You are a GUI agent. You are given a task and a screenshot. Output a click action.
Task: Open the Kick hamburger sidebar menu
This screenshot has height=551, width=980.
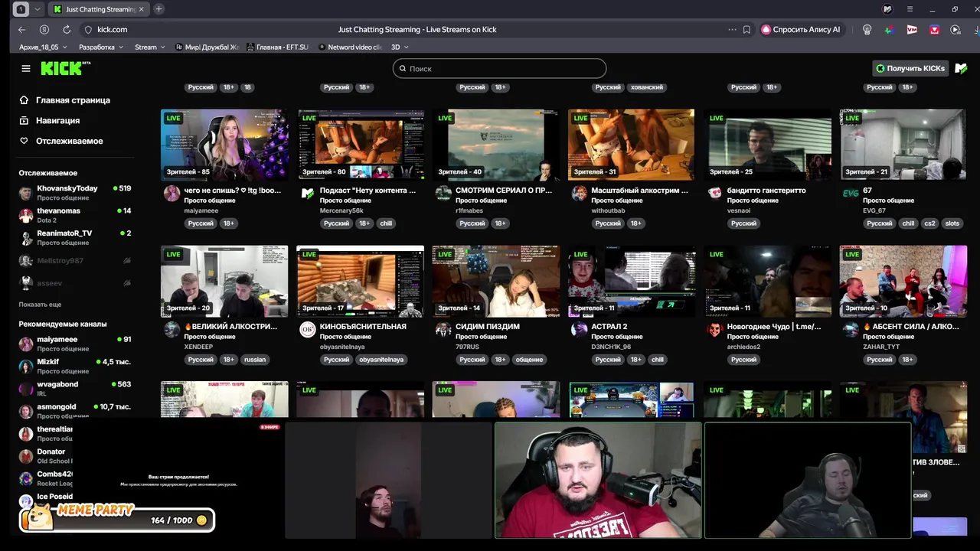click(26, 68)
